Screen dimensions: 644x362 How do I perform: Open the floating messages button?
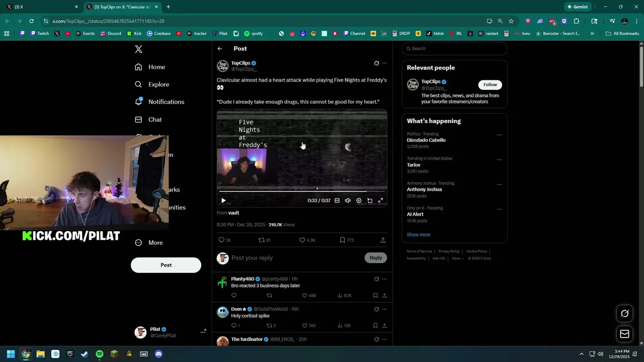point(625,334)
